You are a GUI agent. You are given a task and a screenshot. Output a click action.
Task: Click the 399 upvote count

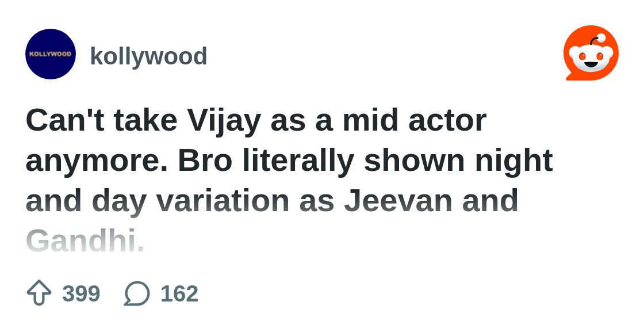click(81, 293)
